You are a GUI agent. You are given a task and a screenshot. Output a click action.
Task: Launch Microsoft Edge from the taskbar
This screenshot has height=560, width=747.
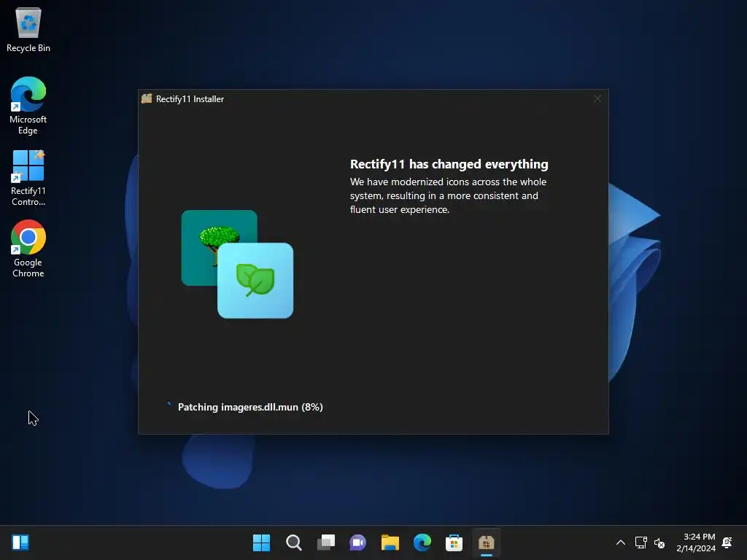(422, 542)
